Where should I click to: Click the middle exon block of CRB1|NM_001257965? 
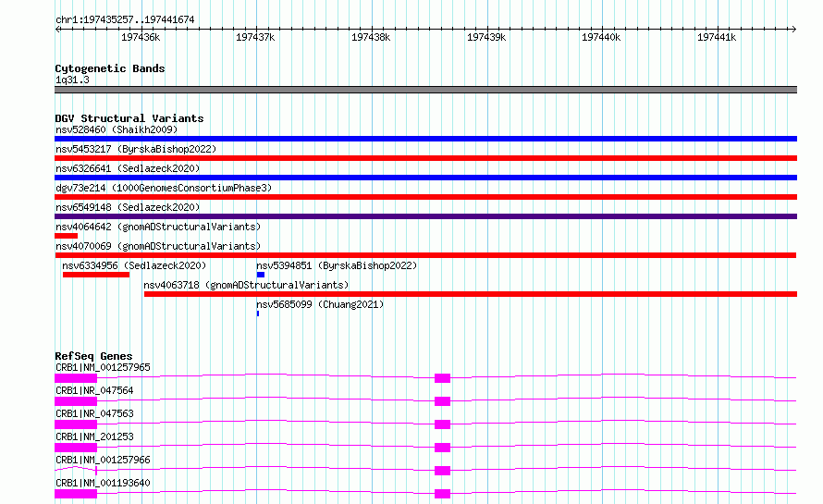pyautogui.click(x=442, y=378)
